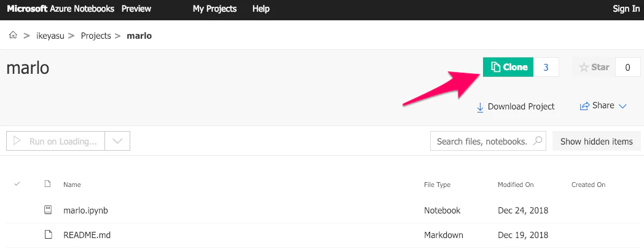Open the My Projects menu
This screenshot has width=644, height=251.
pos(214,9)
